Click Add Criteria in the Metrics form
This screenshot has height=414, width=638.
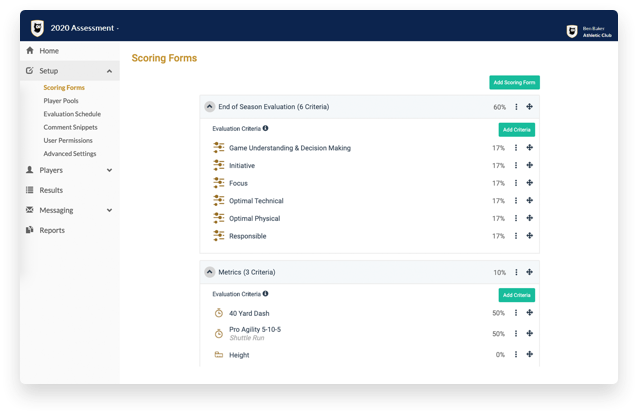(x=516, y=295)
